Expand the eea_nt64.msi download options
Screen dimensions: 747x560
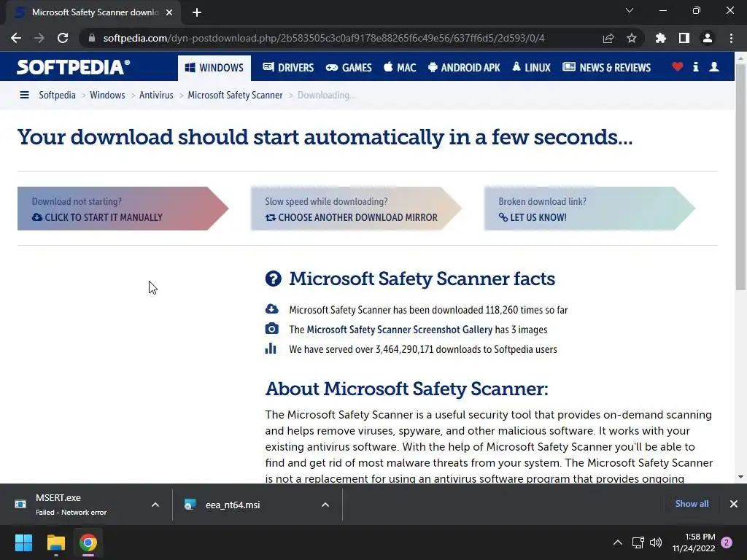[325, 505]
